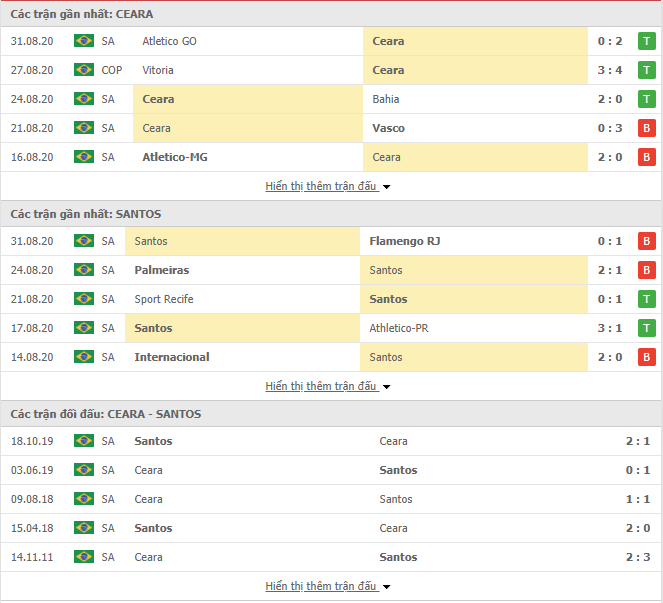The height and width of the screenshot is (603, 663).
Task: Click the 3:4 score of Vitoria–Ceara
Action: pyautogui.click(x=610, y=70)
